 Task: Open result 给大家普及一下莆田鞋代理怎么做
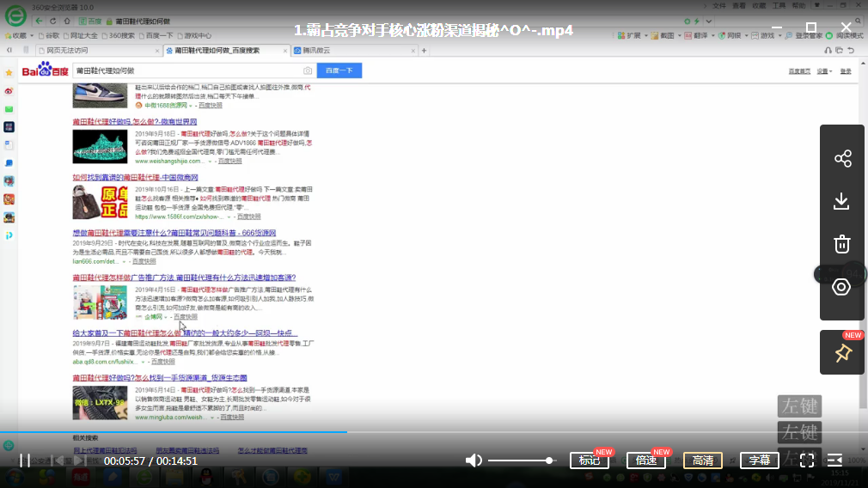(x=185, y=333)
